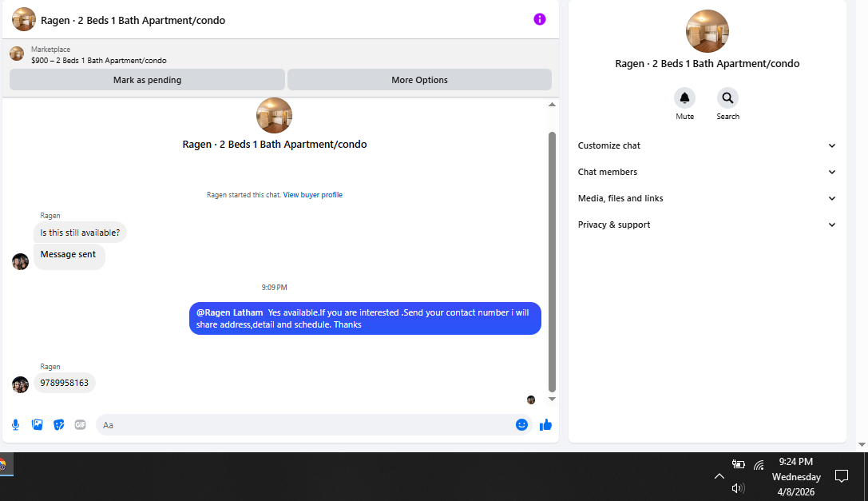This screenshot has height=501, width=868.
Task: Expand the Privacy & support section
Action: coord(707,225)
